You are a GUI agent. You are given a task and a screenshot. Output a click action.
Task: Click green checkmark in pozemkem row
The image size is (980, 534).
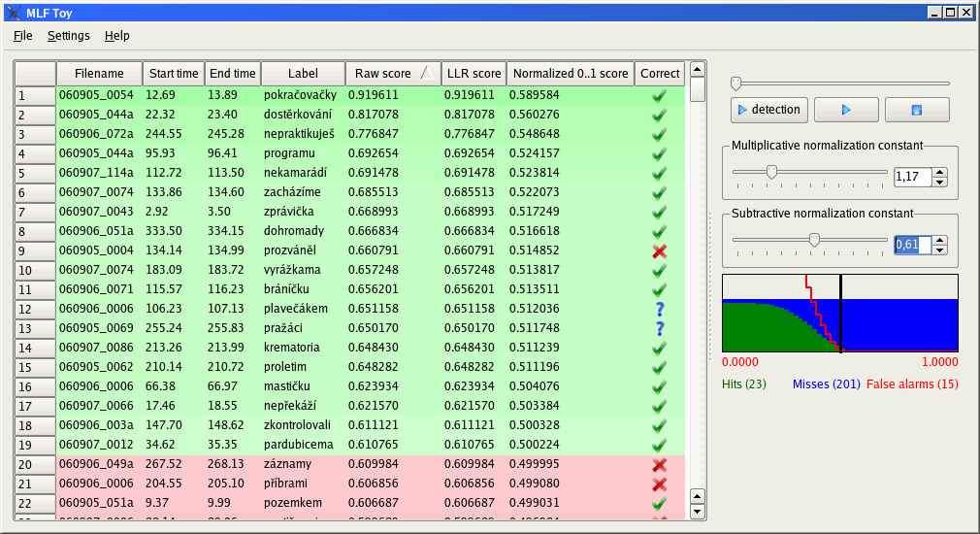[659, 504]
